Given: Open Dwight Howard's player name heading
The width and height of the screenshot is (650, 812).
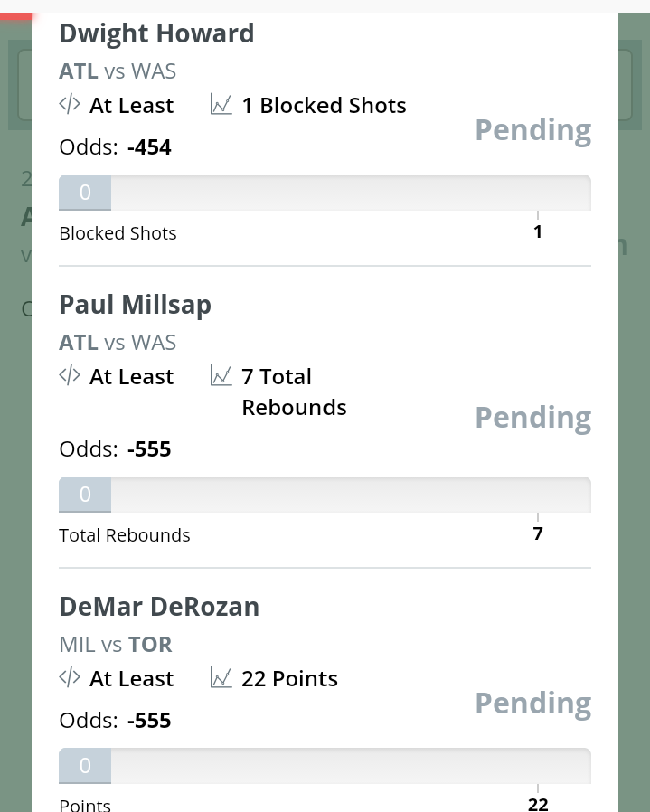Looking at the screenshot, I should [x=156, y=33].
